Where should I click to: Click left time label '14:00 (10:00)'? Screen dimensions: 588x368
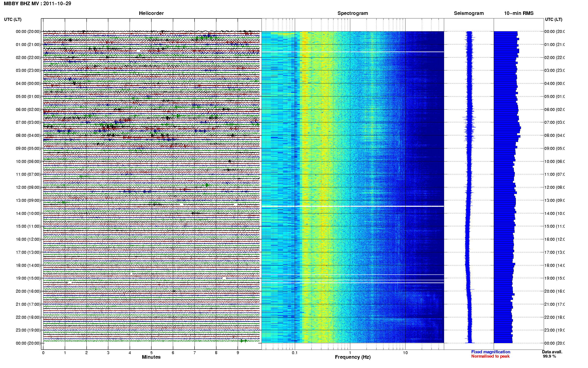[x=28, y=213]
